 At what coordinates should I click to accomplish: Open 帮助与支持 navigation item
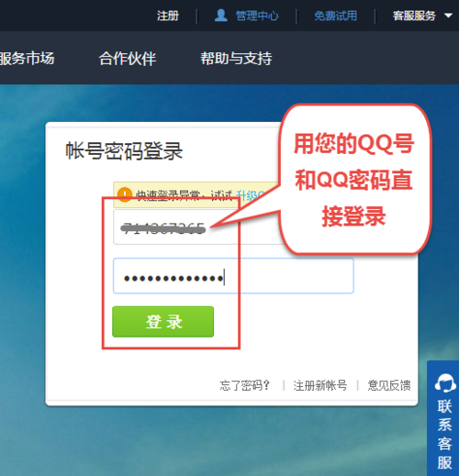[x=236, y=58]
